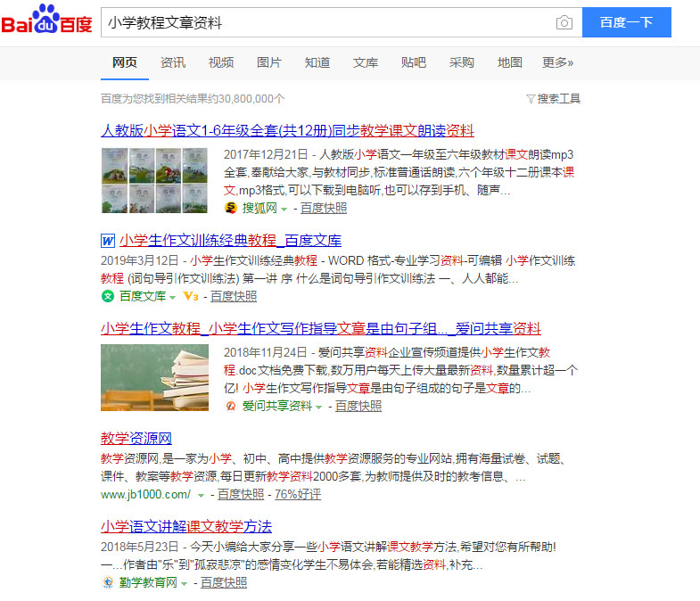Image resolution: width=700 pixels, height=601 pixels.
Task: Click the date 2018年5月23日 snippet
Action: pos(140,547)
